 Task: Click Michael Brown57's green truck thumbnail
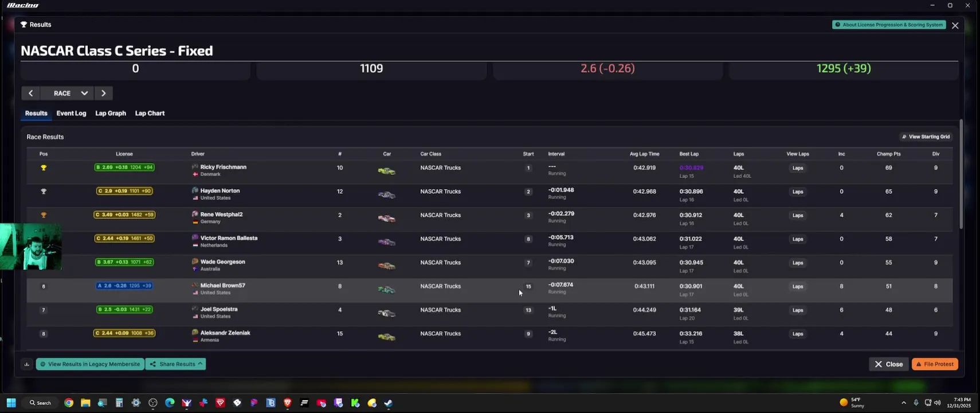click(x=387, y=290)
